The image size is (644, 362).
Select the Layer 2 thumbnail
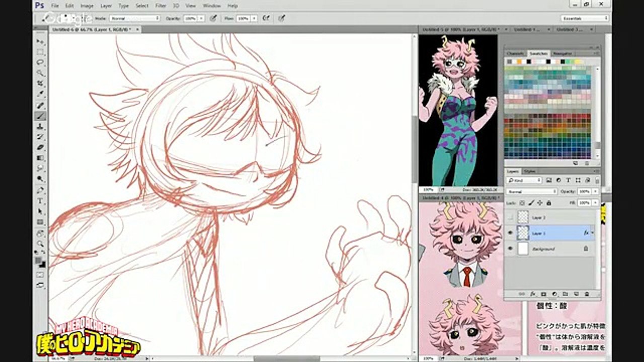523,217
